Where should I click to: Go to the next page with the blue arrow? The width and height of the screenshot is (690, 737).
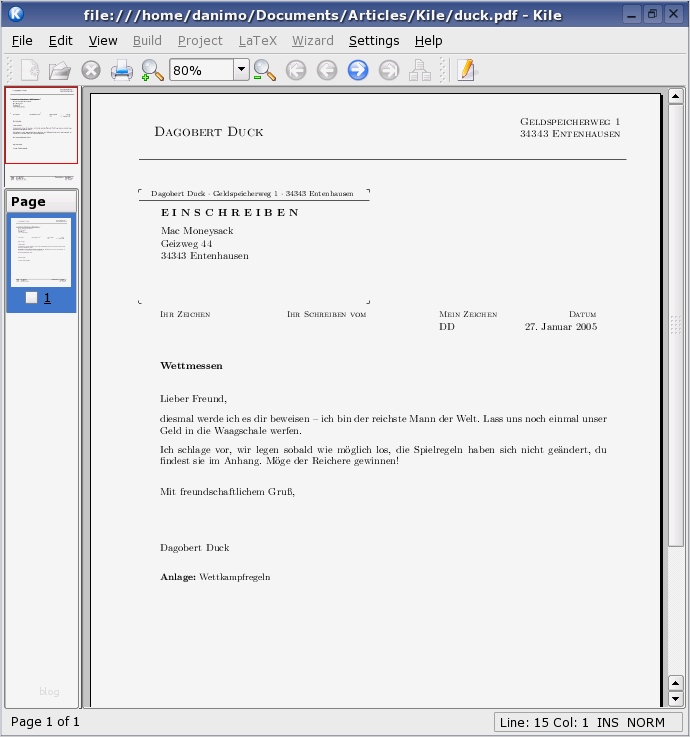[358, 71]
